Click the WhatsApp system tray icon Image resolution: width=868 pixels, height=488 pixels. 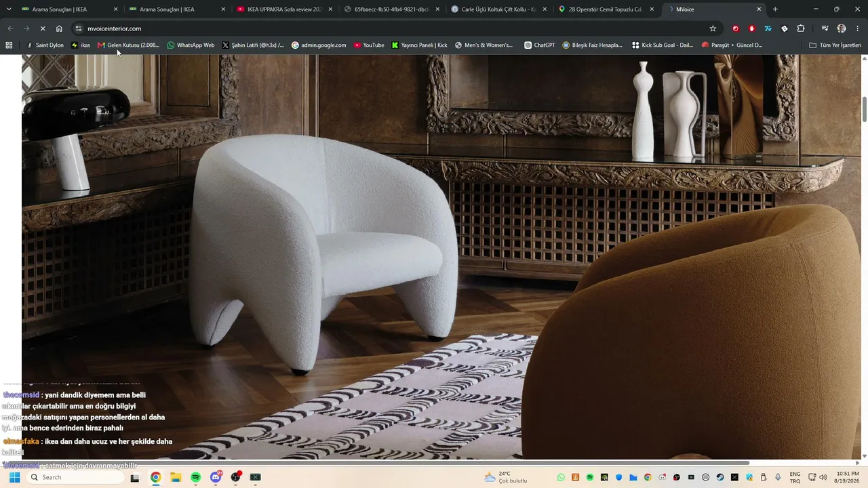(x=561, y=477)
